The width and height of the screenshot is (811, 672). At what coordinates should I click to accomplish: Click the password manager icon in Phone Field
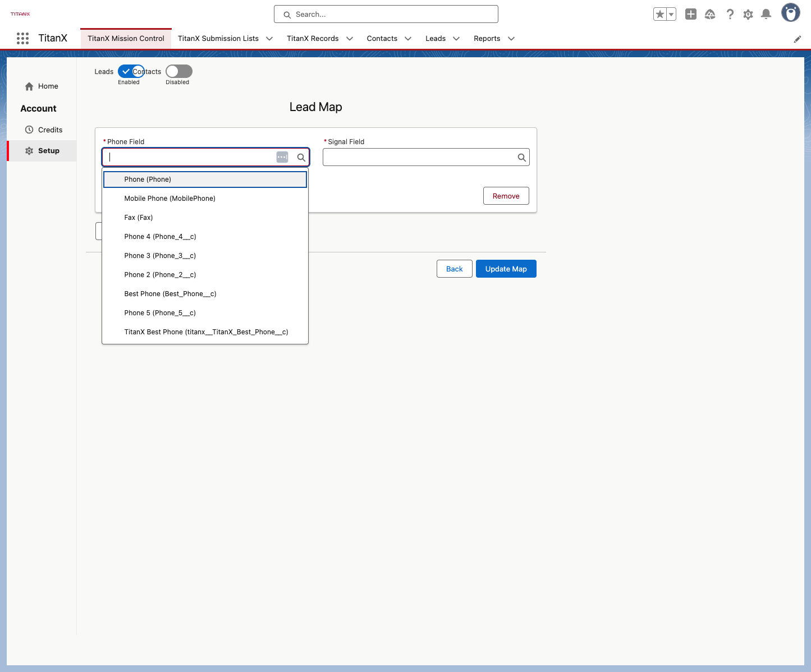click(282, 158)
